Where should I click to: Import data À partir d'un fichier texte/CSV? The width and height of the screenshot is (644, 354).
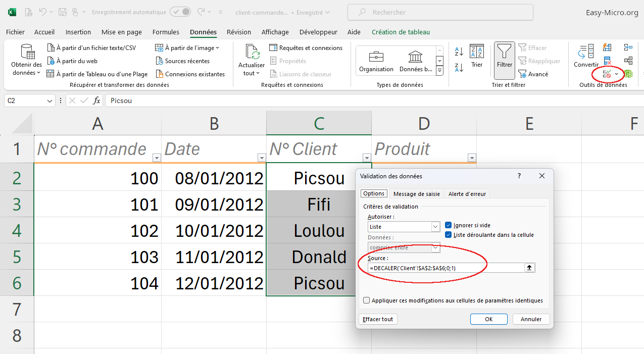[91, 48]
